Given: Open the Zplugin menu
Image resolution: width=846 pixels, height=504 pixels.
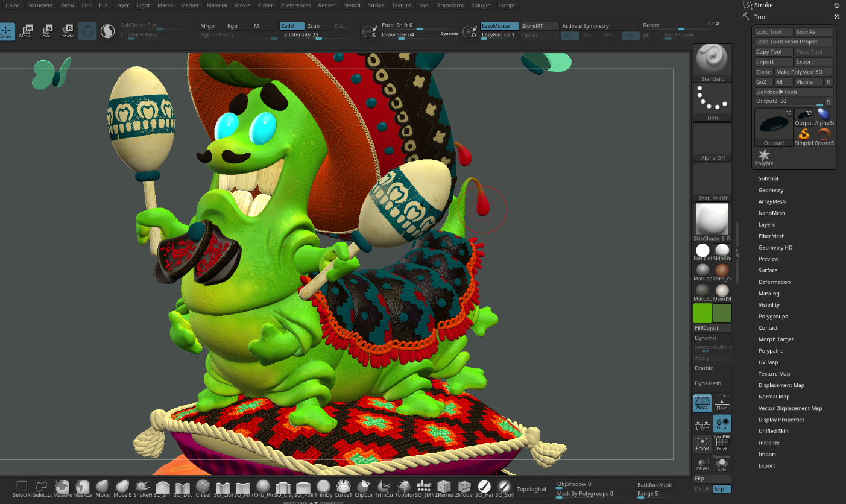Looking at the screenshot, I should (481, 5).
